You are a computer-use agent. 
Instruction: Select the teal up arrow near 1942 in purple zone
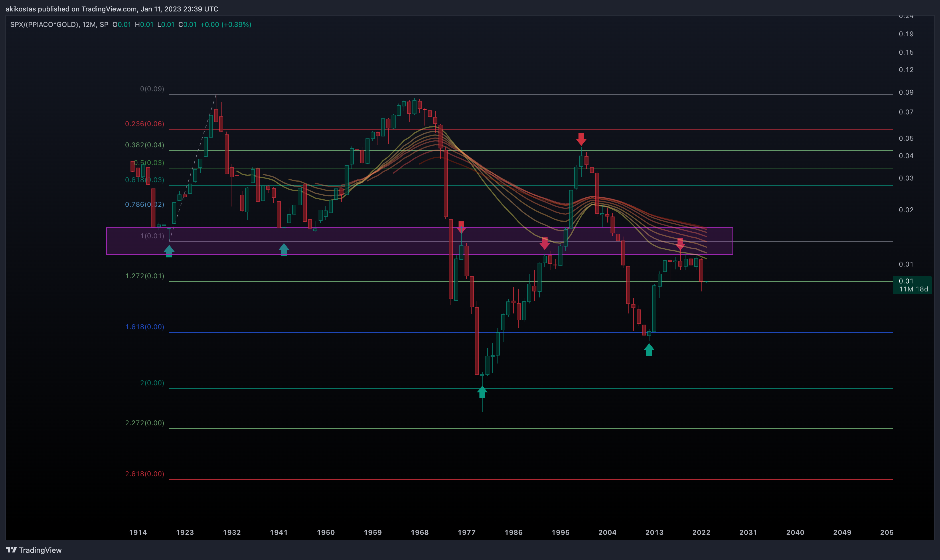pyautogui.click(x=284, y=249)
